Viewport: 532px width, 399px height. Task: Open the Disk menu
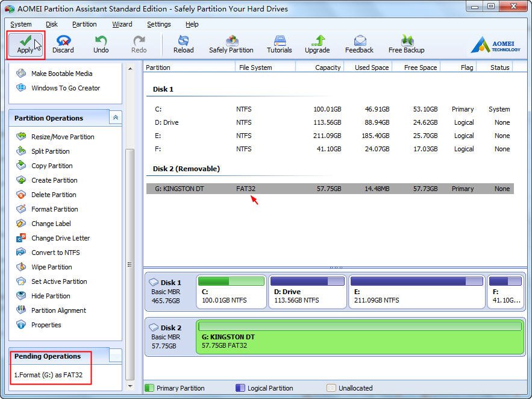[52, 24]
